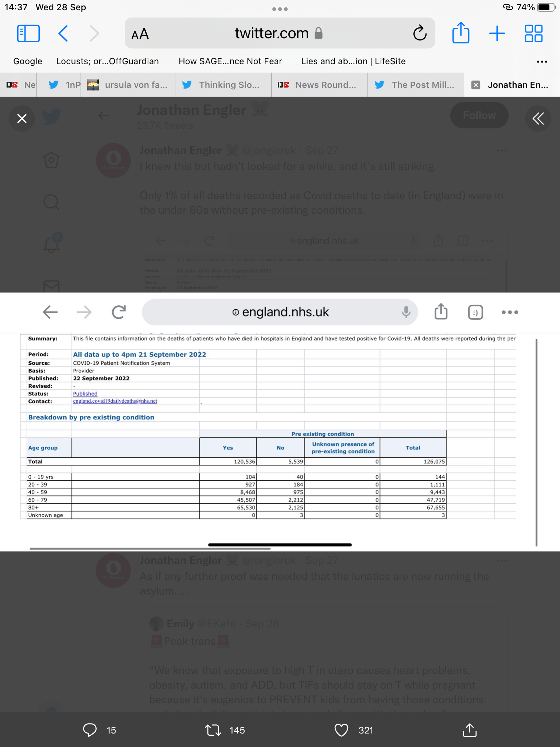
Task: Tap the retweet icon
Action: tap(213, 730)
